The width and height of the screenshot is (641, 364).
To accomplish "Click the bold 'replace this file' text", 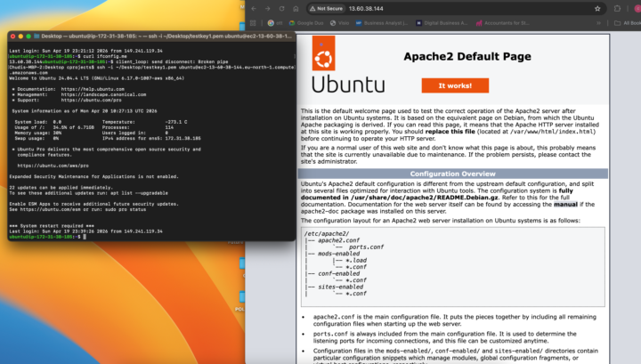I will [x=450, y=132].
